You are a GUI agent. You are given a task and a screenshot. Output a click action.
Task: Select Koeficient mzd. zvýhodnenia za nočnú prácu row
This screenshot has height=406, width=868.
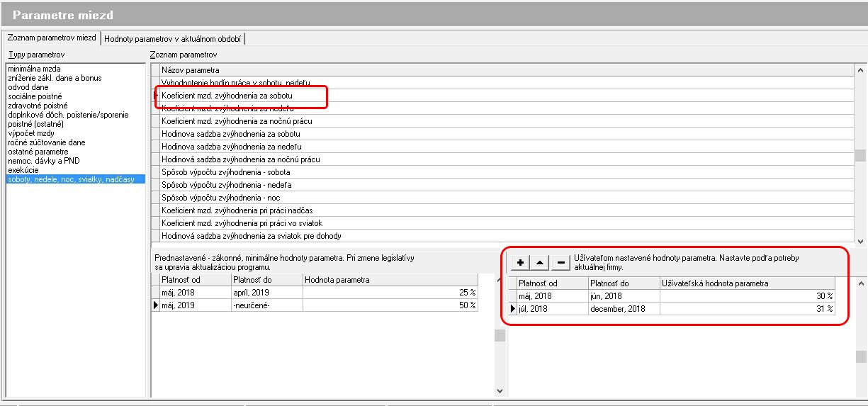507,121
